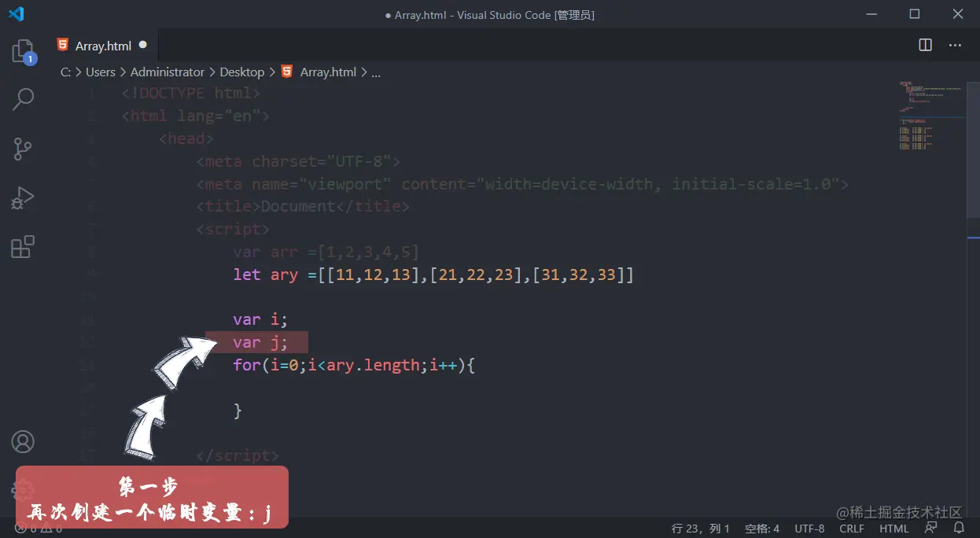
Task: Click UTF-8 encoding in status bar
Action: point(809,528)
